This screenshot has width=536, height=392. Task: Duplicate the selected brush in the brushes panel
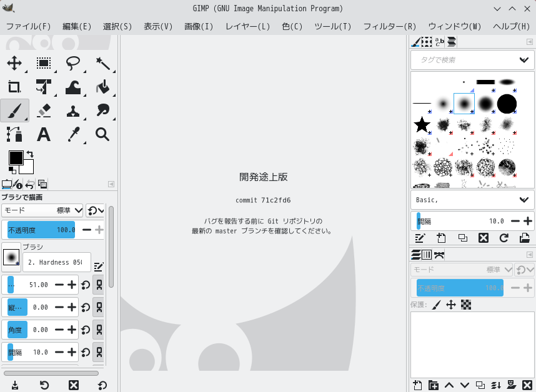tap(462, 238)
